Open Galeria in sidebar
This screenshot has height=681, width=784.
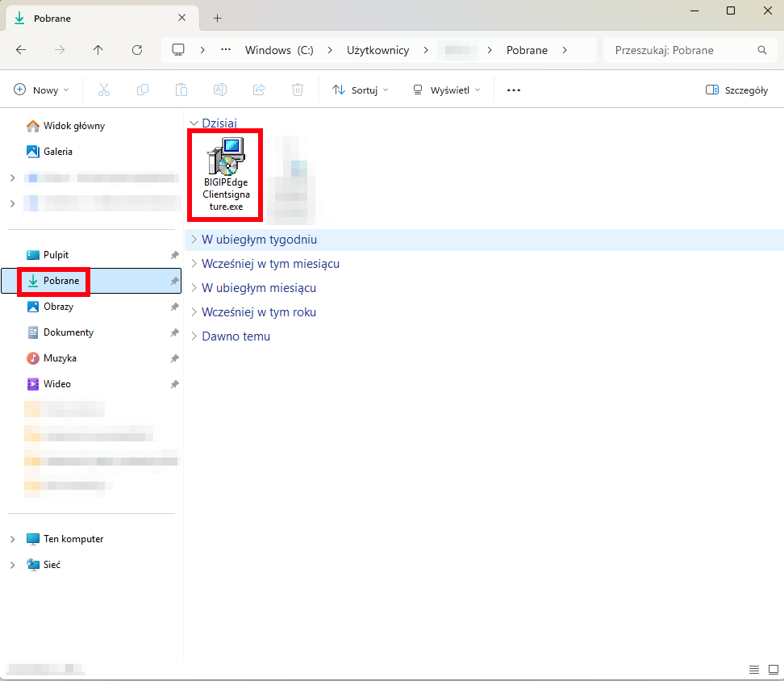point(57,152)
